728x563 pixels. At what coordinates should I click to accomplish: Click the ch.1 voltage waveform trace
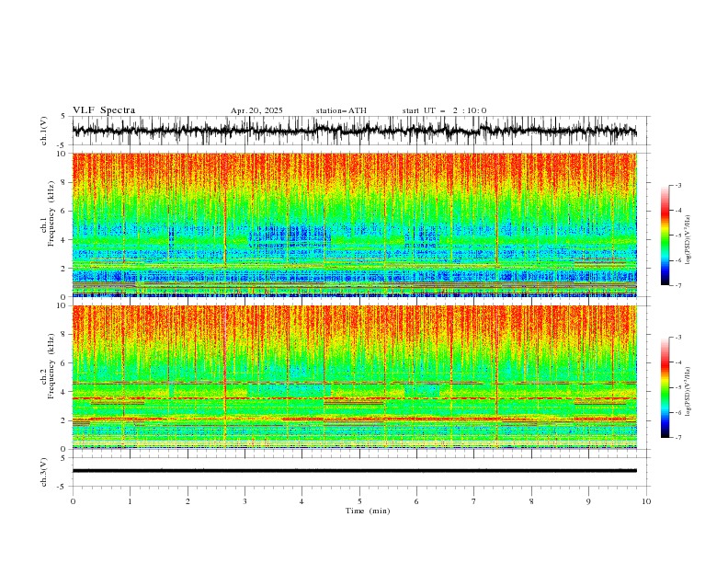tap(355, 131)
